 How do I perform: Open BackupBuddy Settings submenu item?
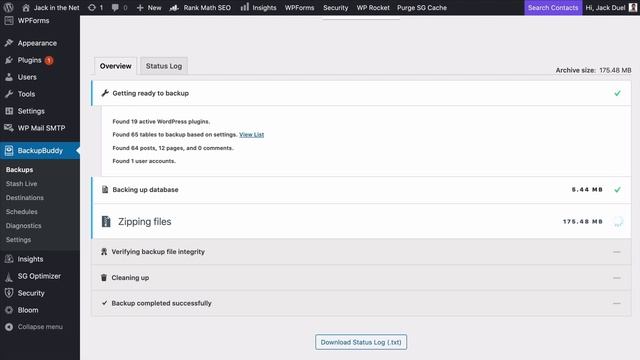coord(18,240)
